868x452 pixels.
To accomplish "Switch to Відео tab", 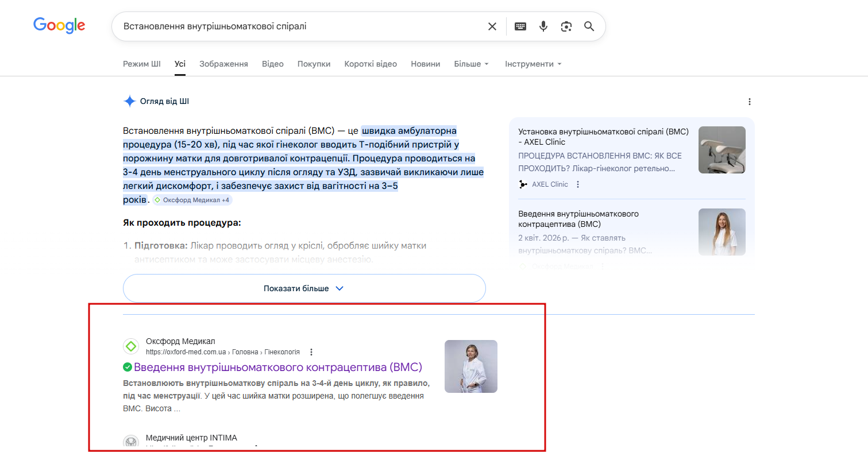I will 273,64.
